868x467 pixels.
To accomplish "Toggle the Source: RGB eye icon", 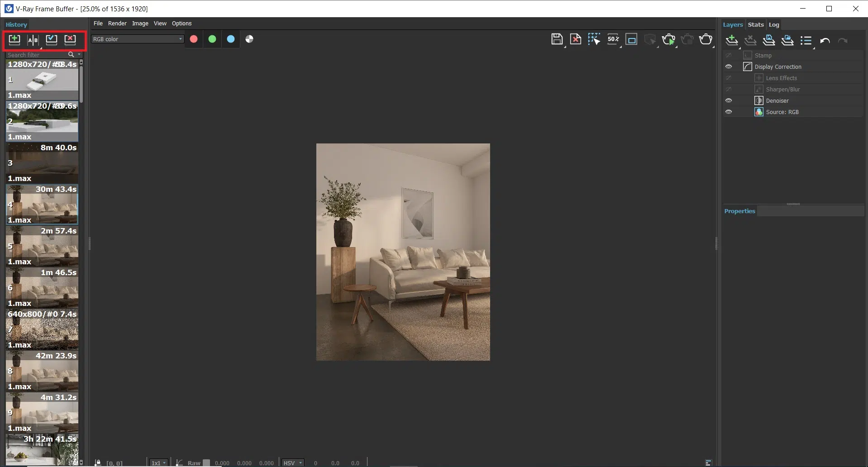I will [729, 112].
